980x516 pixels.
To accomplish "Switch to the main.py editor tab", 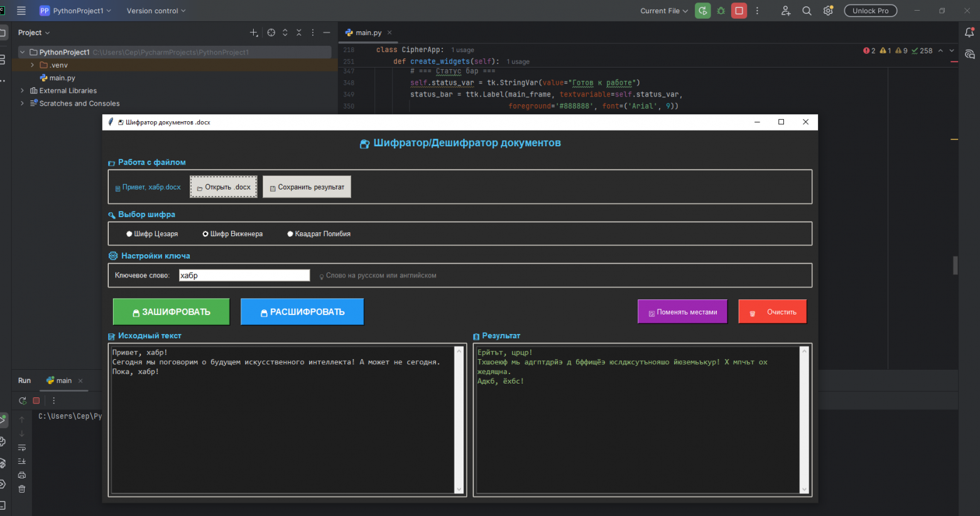I will click(x=367, y=33).
